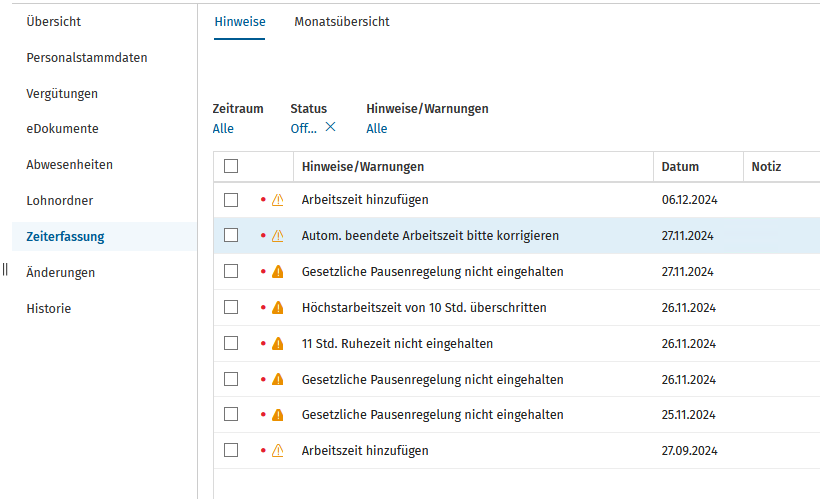The image size is (820, 499).
Task: Open the Zeitraum filter dropdown showing Alle
Action: tap(223, 129)
